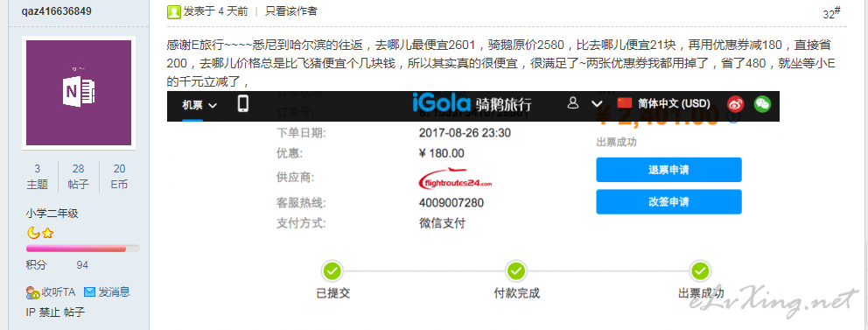
Task: Click the China flag language icon
Action: [x=625, y=103]
